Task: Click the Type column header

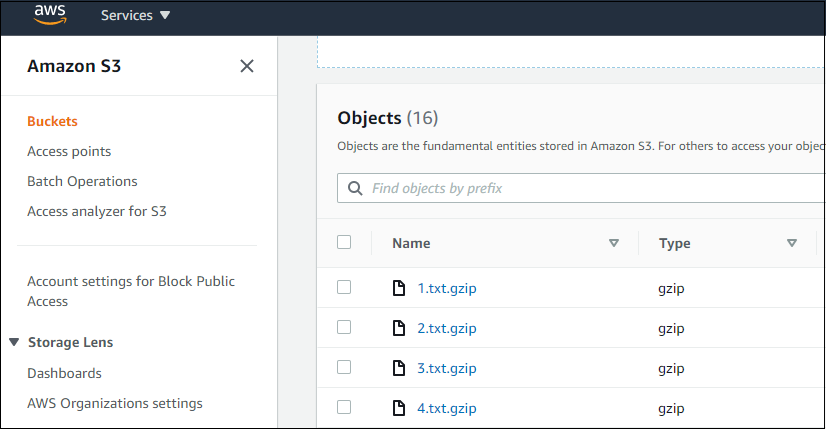Action: click(674, 243)
